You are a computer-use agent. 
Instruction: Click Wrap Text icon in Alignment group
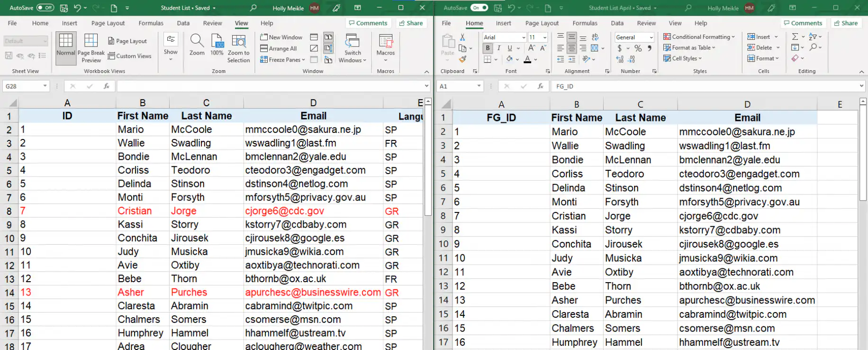(x=595, y=37)
